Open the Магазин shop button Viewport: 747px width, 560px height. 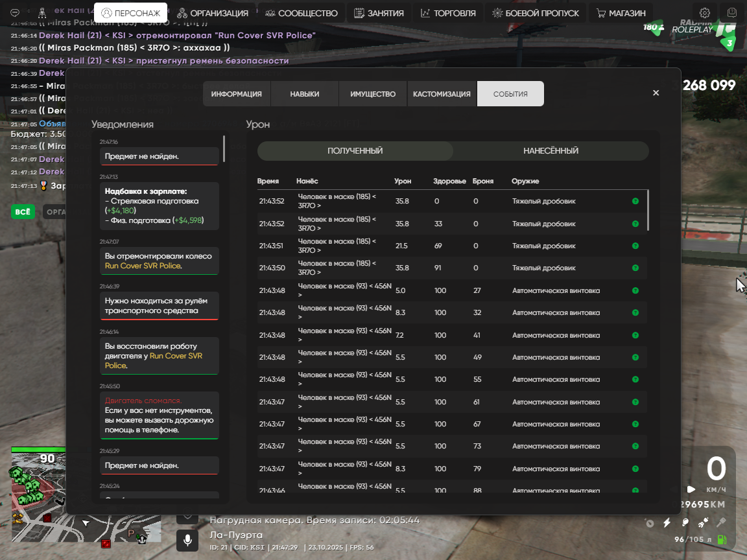[x=621, y=13]
